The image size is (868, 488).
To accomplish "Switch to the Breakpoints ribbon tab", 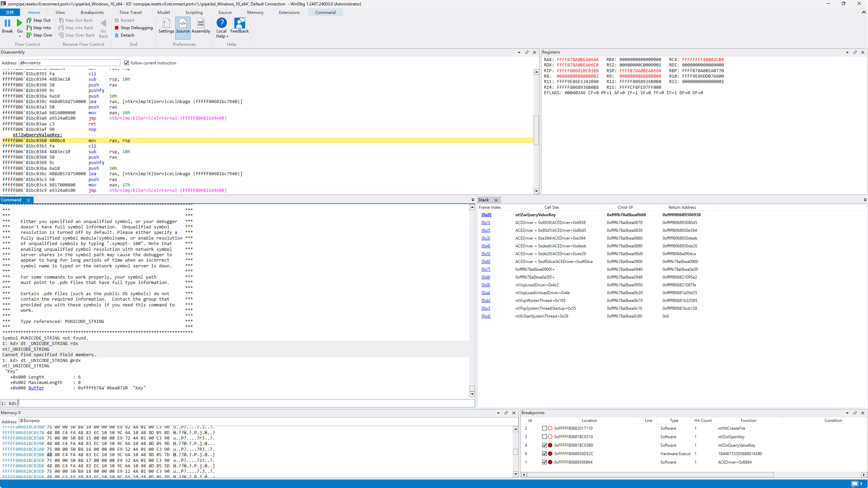I will pyautogui.click(x=92, y=13).
